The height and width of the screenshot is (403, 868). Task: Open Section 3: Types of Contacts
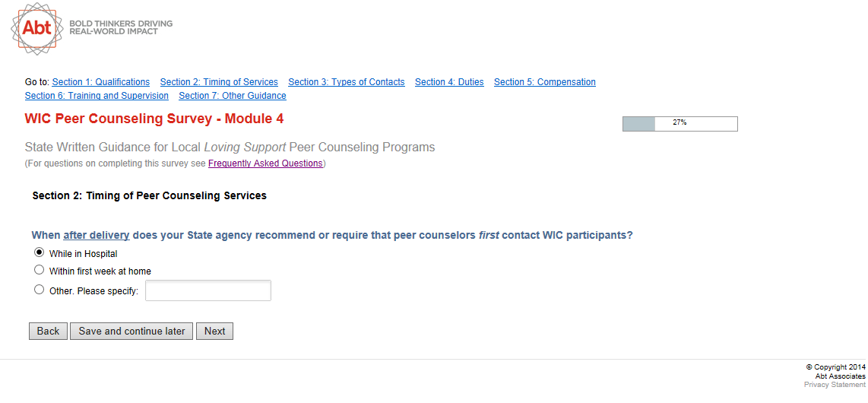pos(347,82)
